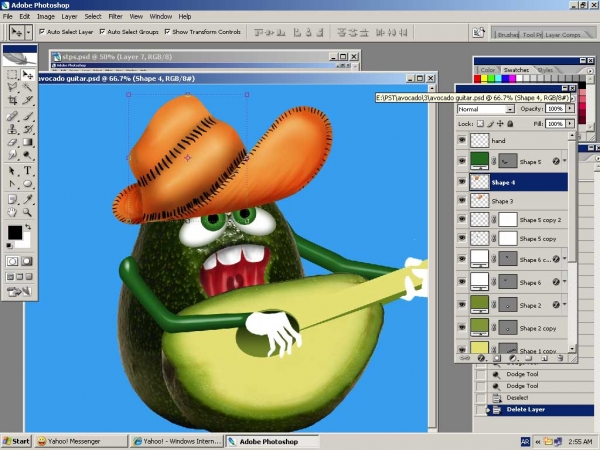Hide the Shape 3 layer

pyautogui.click(x=462, y=201)
